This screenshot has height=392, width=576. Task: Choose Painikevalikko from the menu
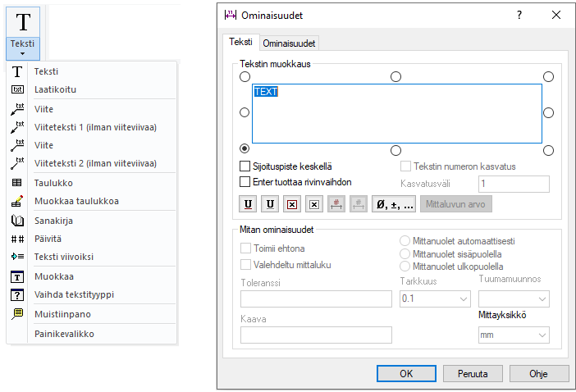tap(64, 334)
